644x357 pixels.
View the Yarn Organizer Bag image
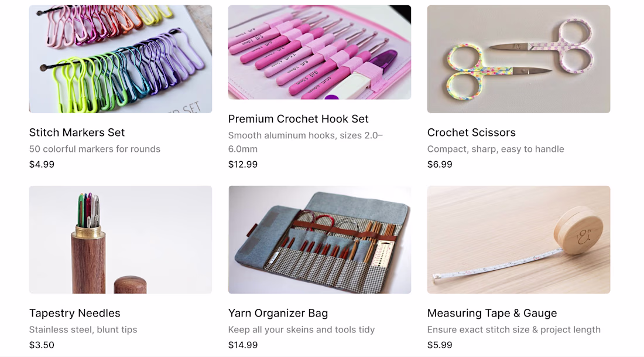320,239
